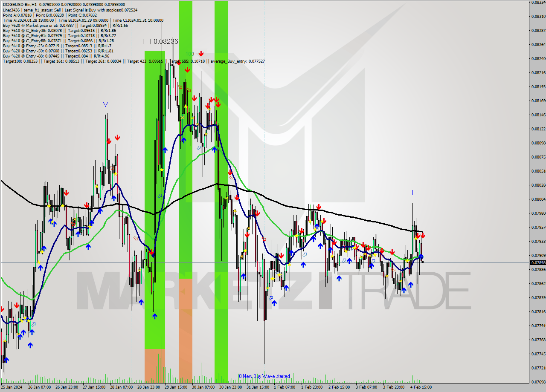Click the '2 Feb 15:00' time label
This screenshot has height=392, width=546.
pyautogui.click(x=339, y=387)
